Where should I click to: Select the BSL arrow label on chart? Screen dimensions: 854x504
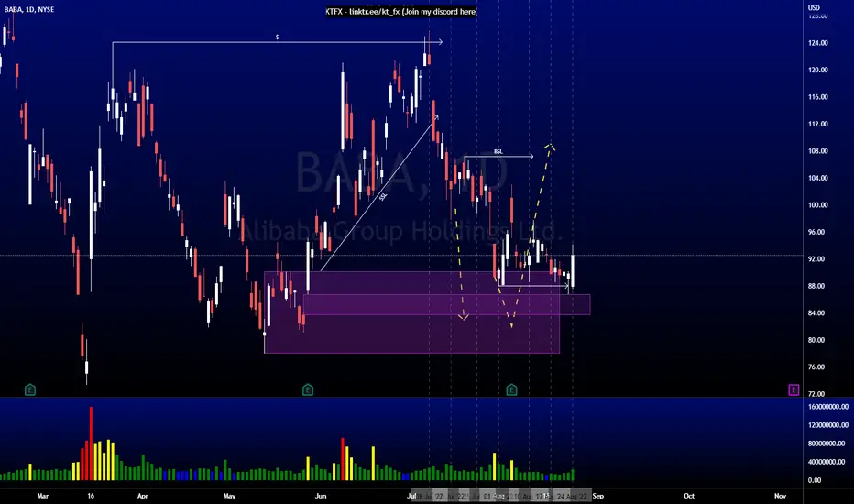pos(498,151)
